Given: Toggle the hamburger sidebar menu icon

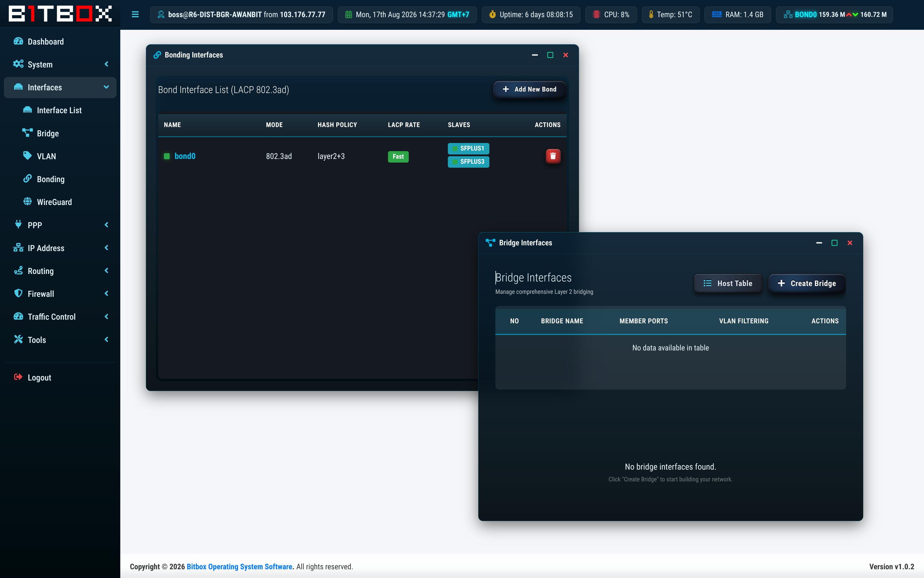Looking at the screenshot, I should pos(135,14).
